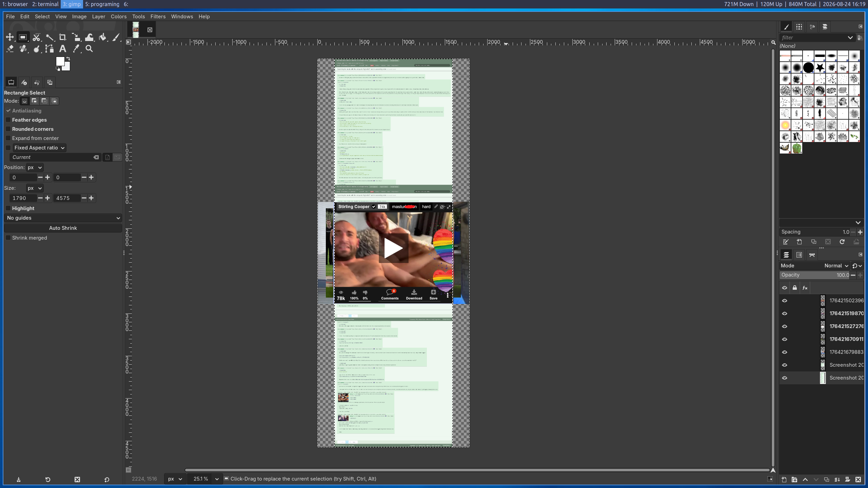The image size is (868, 488).
Task: Click the Auto Shrink button
Action: (63, 228)
